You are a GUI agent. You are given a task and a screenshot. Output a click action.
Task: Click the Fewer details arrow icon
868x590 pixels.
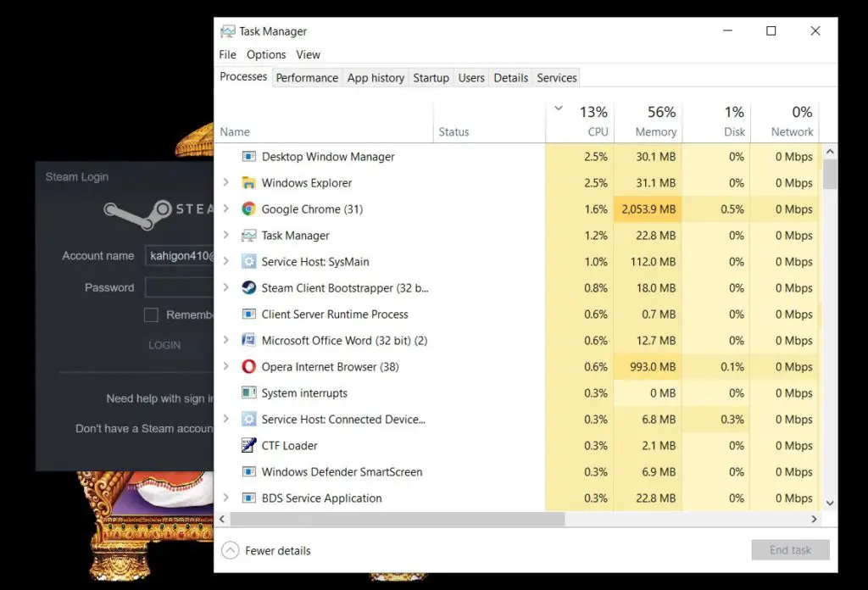coord(231,550)
